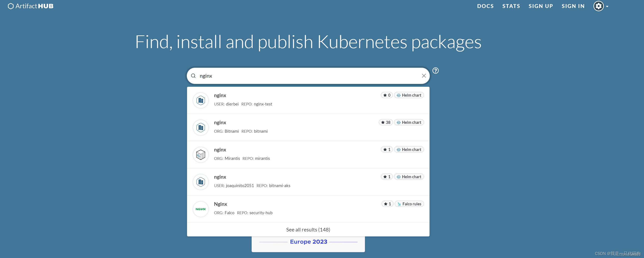The image size is (644, 258).
Task: Open Nginx result from Falco org
Action: pos(308,209)
